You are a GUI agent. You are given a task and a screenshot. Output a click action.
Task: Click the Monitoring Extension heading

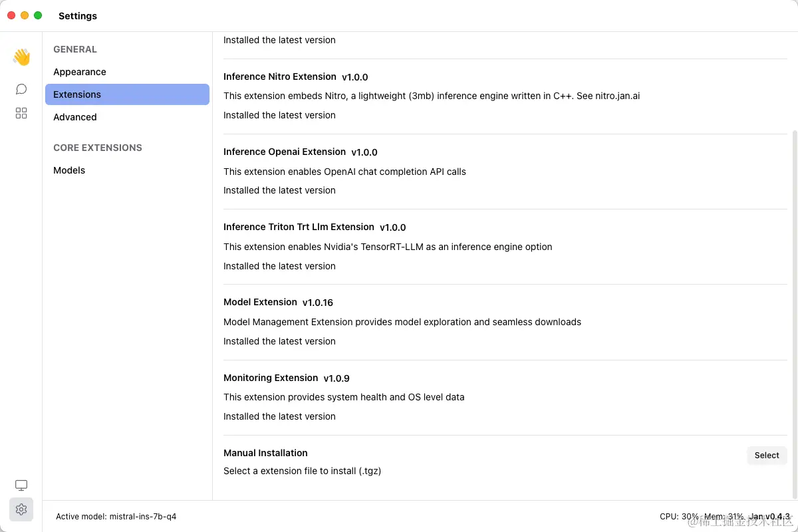tap(271, 378)
